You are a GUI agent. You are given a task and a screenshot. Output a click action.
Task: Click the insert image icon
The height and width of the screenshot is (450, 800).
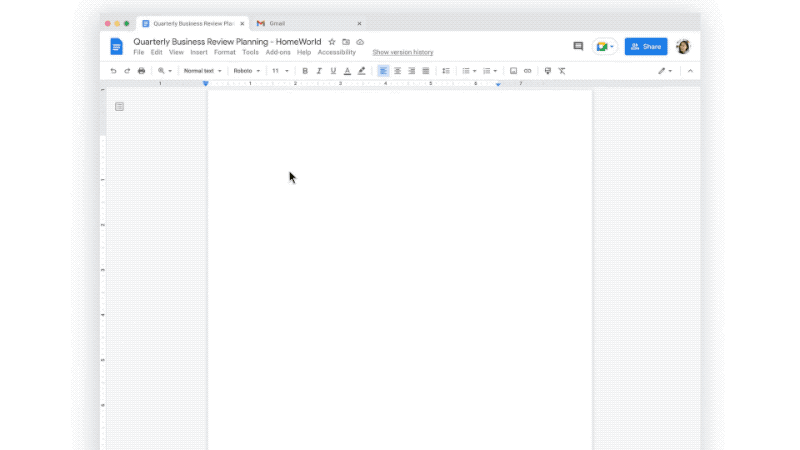pos(513,71)
